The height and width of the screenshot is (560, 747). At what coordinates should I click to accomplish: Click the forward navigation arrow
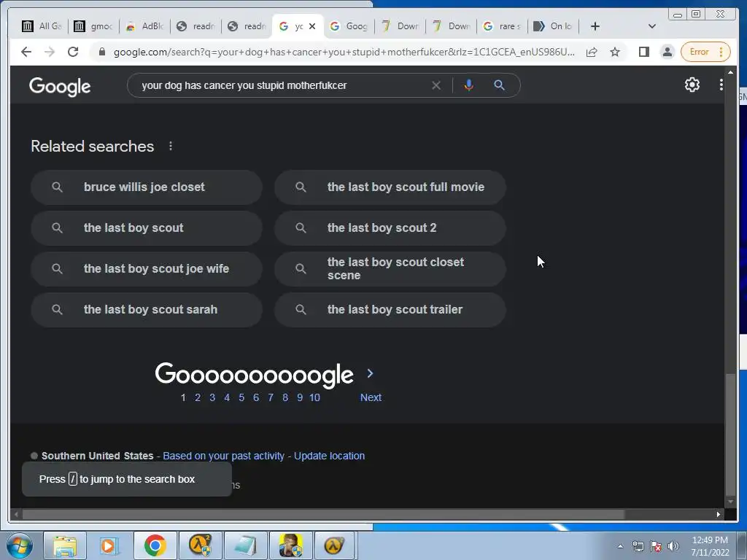(x=50, y=52)
